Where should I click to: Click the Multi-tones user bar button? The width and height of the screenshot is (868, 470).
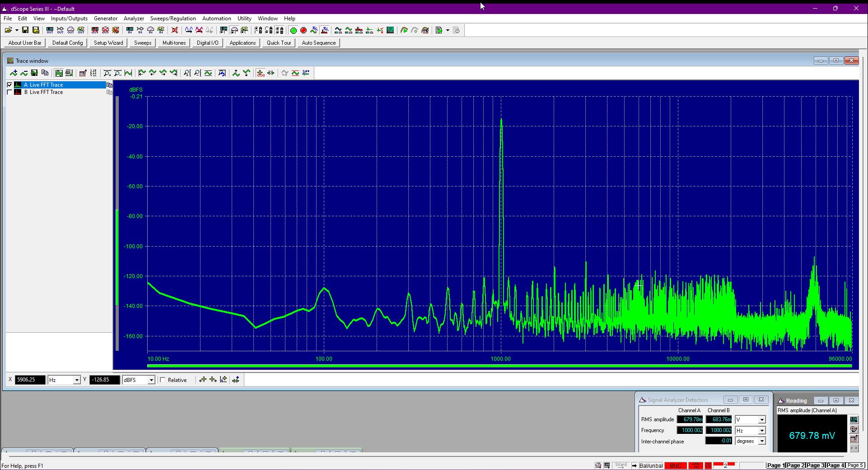(x=174, y=43)
